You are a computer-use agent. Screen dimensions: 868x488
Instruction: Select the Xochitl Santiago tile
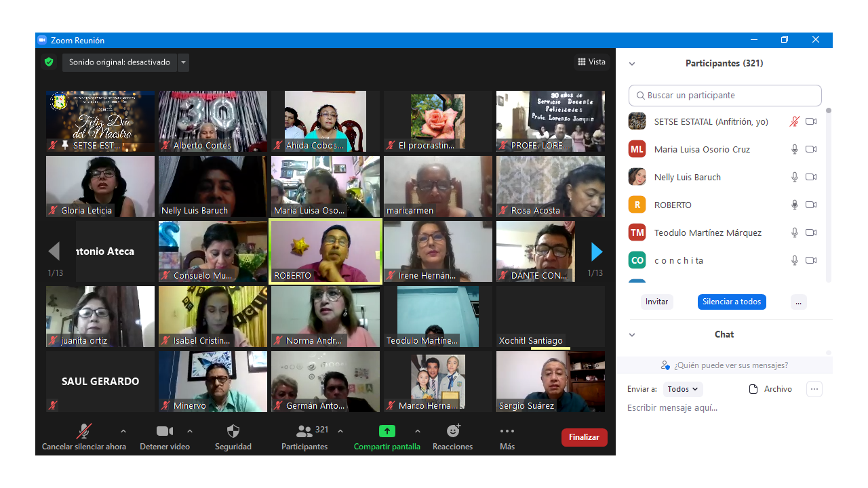tap(551, 317)
